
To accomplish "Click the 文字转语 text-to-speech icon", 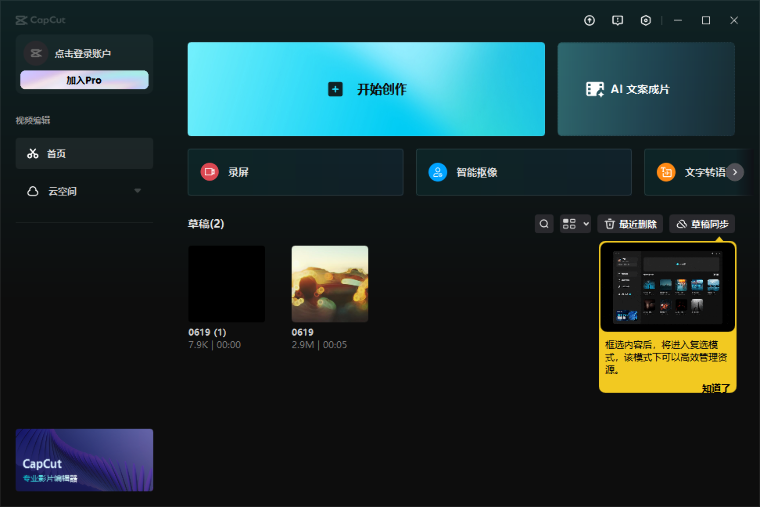I will click(x=665, y=172).
